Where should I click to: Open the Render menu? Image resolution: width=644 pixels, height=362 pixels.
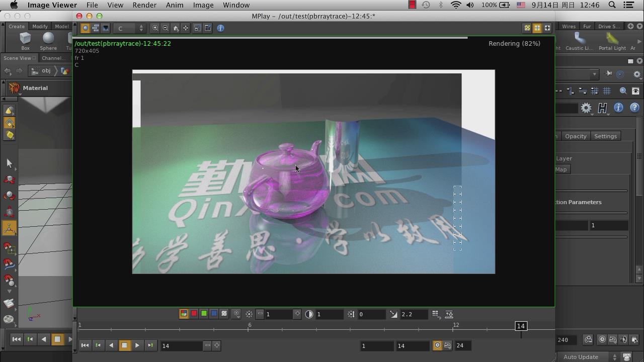coord(144,5)
